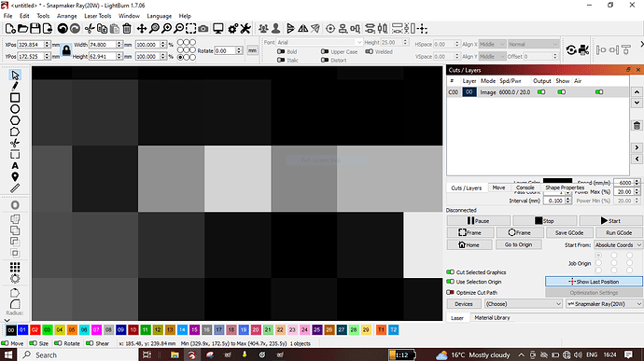644x361 pixels.
Task: Click the Camera capture icon
Action: [x=203, y=28]
